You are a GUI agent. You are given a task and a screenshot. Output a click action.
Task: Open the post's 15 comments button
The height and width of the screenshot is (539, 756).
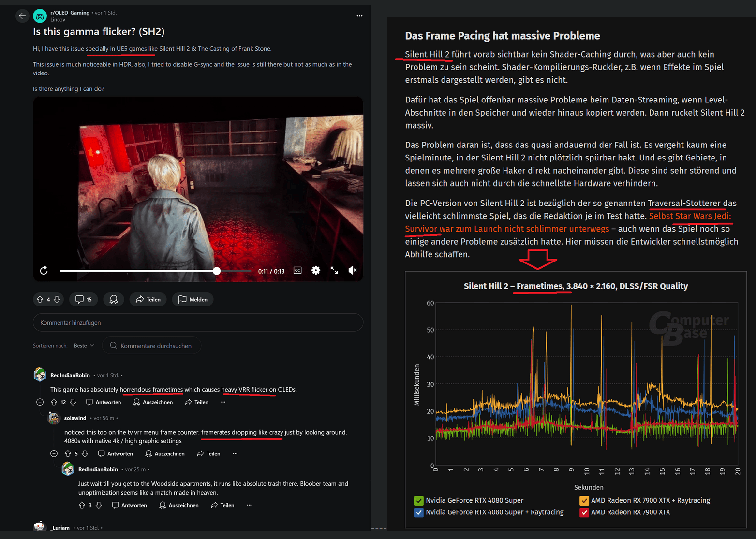tap(84, 299)
